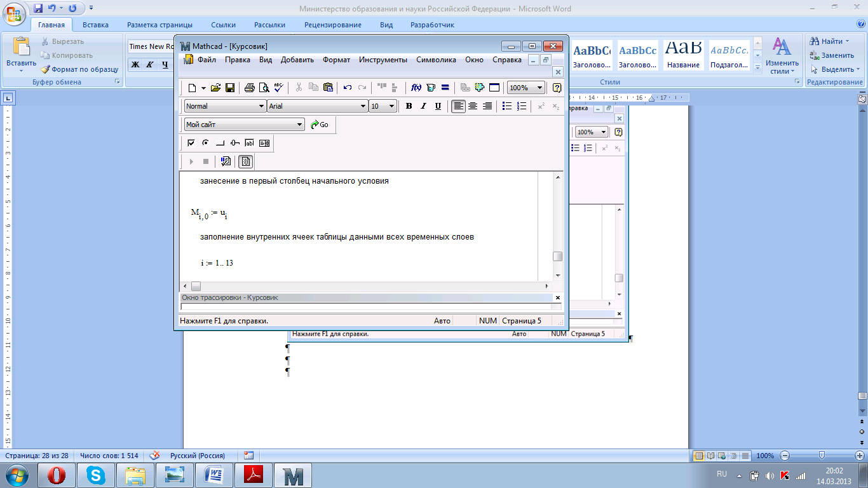Open the Arial font dropdown in Mathcad
Screen dimensions: 868x488
click(x=363, y=106)
